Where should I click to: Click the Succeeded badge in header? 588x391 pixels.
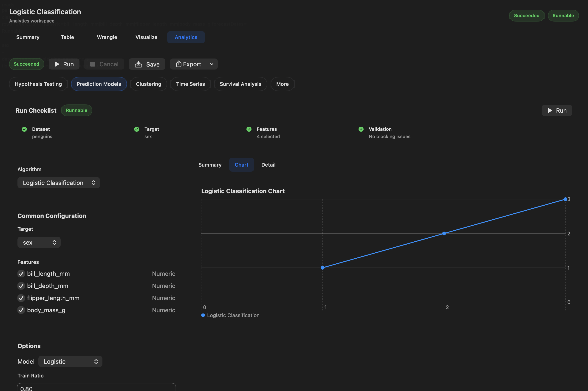[527, 15]
